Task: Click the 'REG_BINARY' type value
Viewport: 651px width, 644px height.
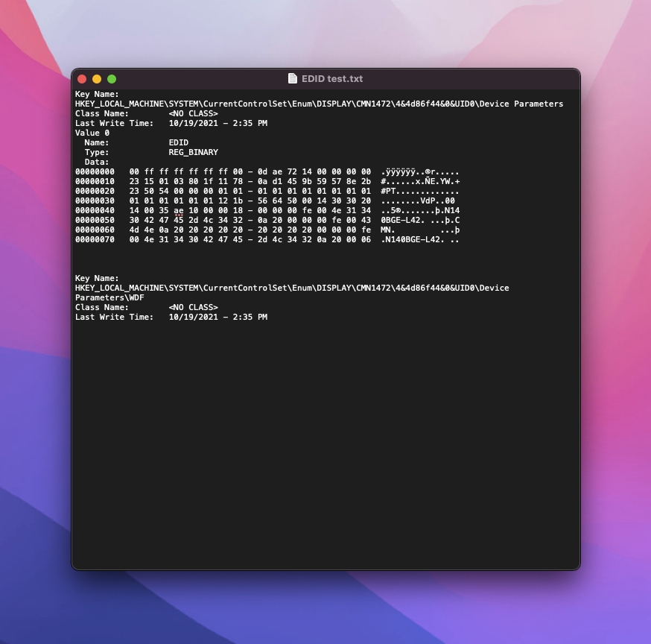Action: [193, 153]
